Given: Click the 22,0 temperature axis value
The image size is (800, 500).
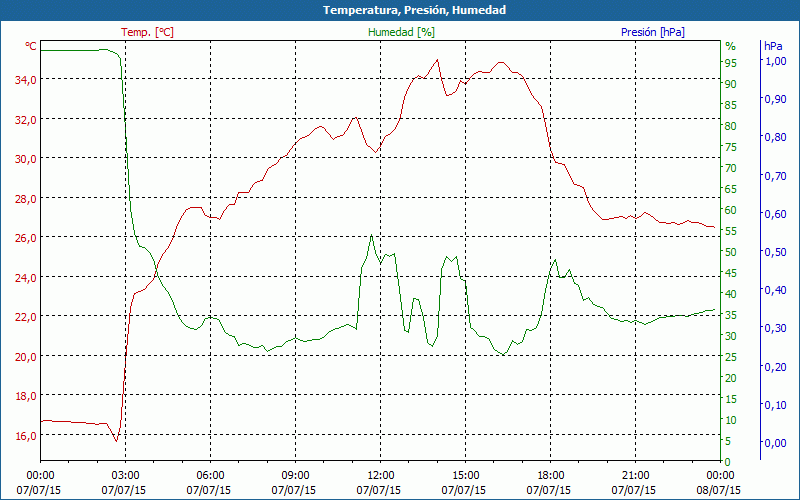Looking at the screenshot, I should [x=26, y=317].
